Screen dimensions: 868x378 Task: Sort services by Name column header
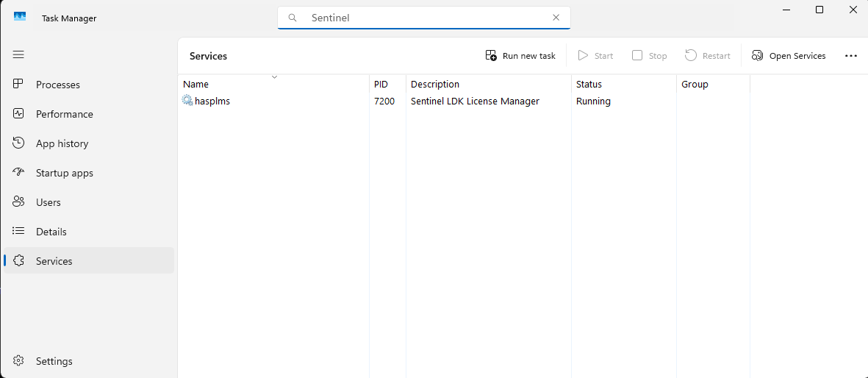click(x=196, y=85)
